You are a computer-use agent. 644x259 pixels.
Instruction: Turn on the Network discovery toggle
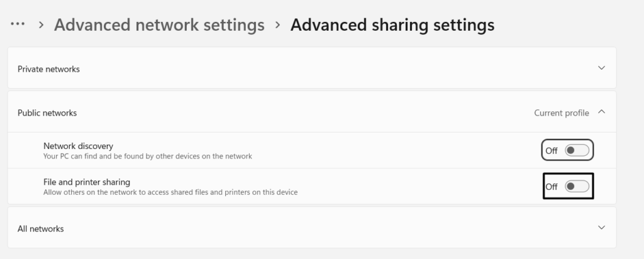(577, 150)
